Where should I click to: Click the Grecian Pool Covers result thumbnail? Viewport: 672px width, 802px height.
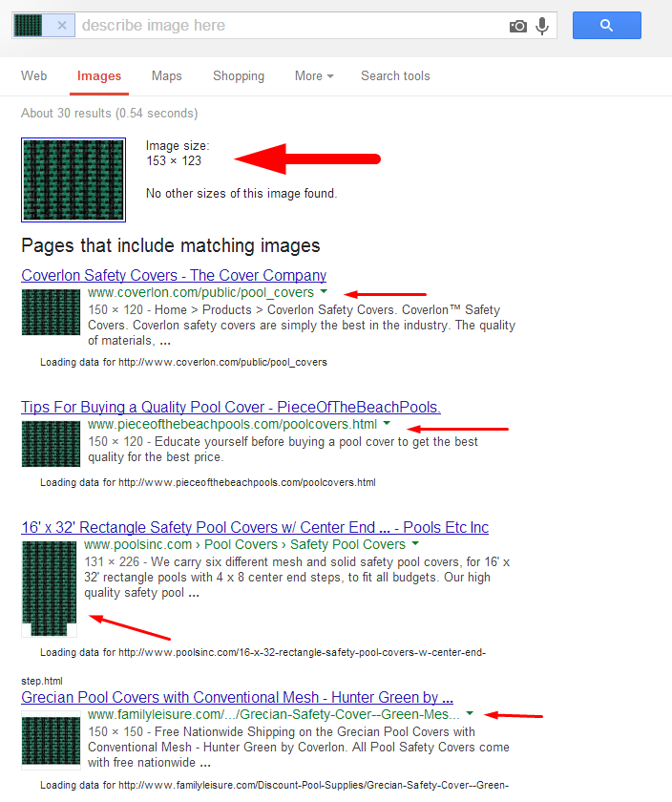click(x=51, y=740)
